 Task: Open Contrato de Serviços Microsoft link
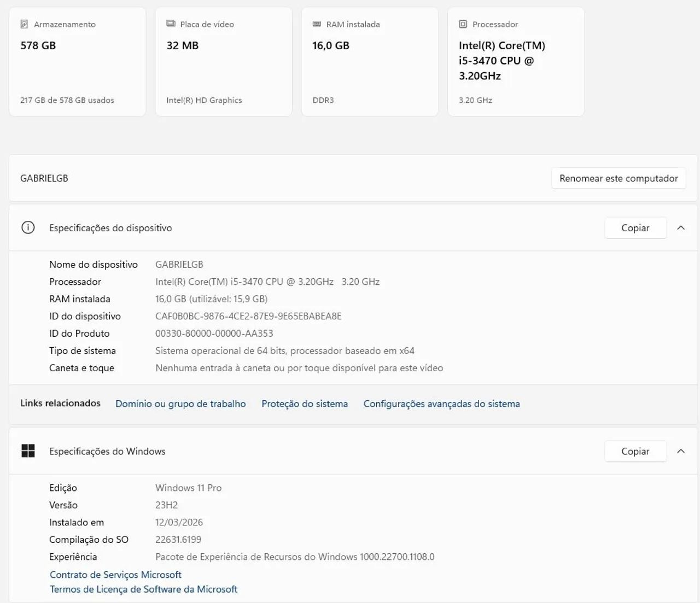[115, 575]
